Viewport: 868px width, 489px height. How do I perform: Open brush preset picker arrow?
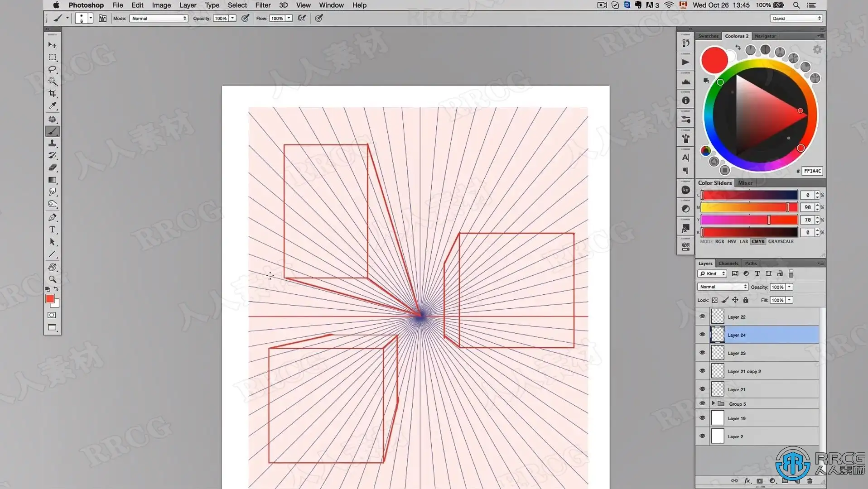[x=91, y=18]
